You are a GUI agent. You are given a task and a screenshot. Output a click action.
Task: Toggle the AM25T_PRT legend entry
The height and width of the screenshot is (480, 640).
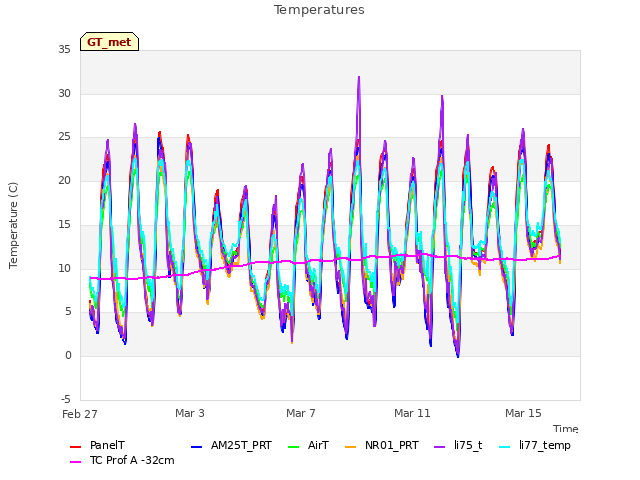pos(231,445)
